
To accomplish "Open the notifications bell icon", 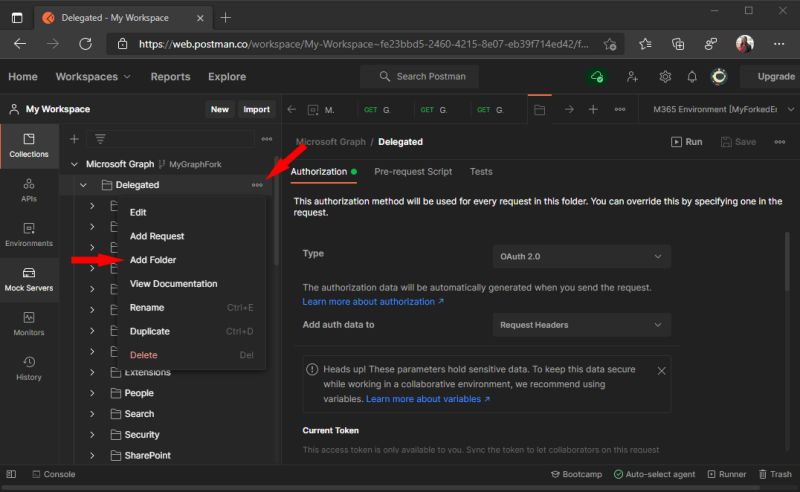I will (x=692, y=77).
